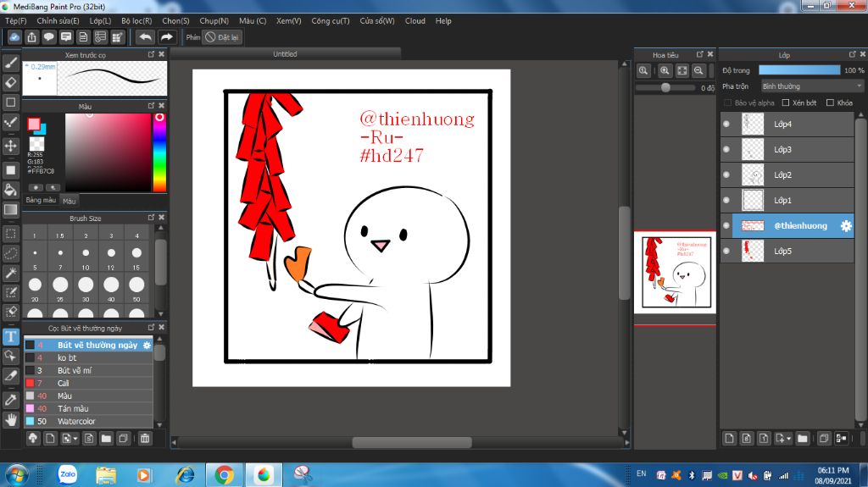
Task: Toggle visibility of Lớp2 layer
Action: point(726,174)
